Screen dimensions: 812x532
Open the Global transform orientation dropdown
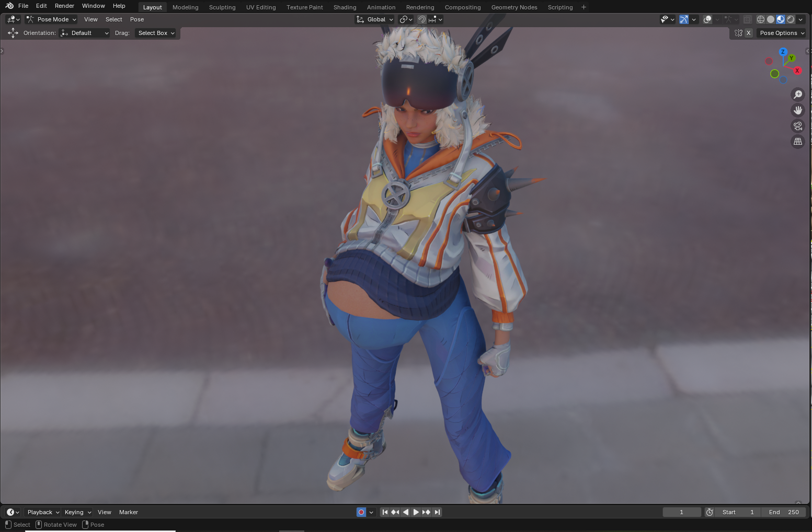click(375, 19)
